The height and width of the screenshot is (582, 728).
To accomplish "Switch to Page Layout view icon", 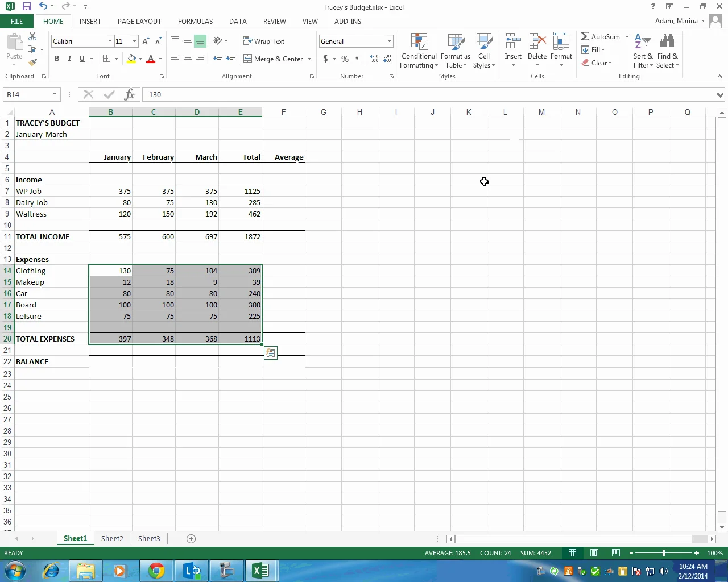I will pos(594,553).
